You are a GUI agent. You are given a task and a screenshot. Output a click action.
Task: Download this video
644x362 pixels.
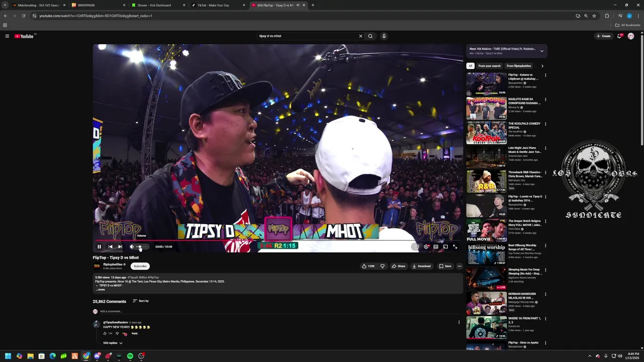pyautogui.click(x=422, y=266)
